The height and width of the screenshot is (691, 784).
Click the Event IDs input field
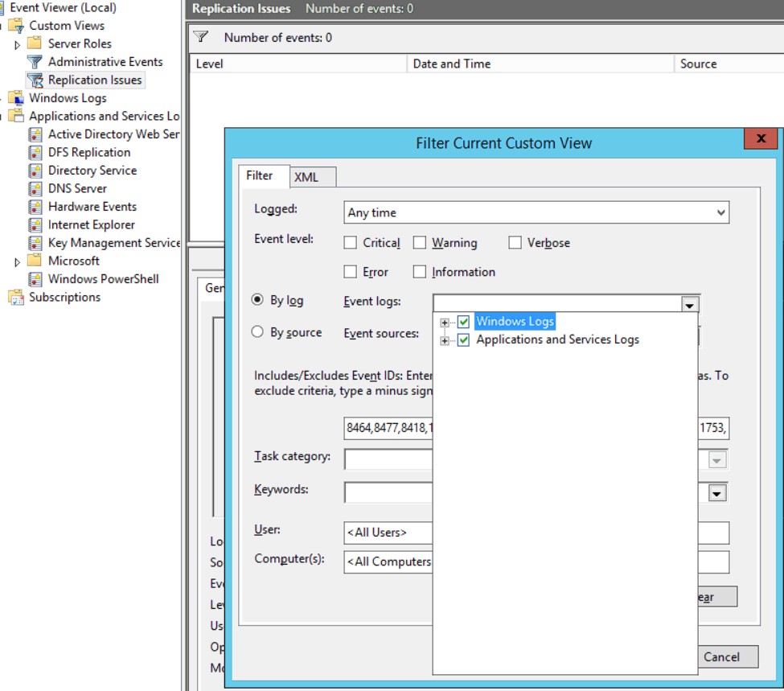[x=536, y=428]
